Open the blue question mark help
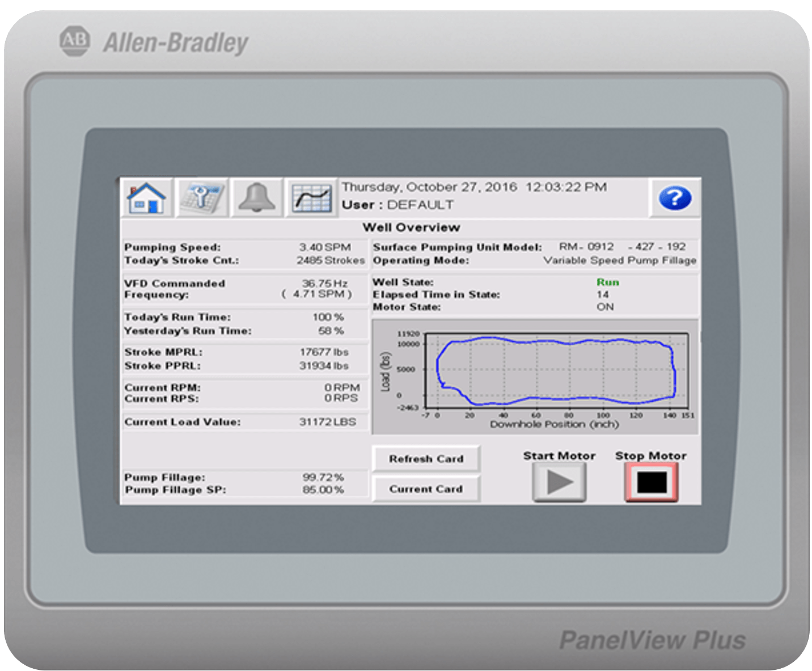Image resolution: width=812 pixels, height=671 pixels. click(x=675, y=198)
